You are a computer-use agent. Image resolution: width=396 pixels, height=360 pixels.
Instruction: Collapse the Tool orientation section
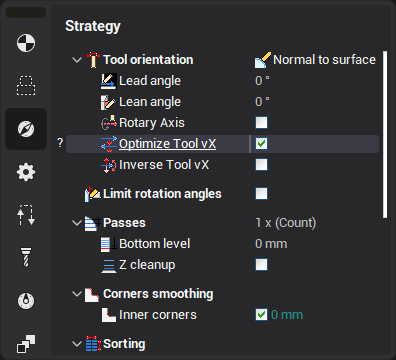point(77,60)
